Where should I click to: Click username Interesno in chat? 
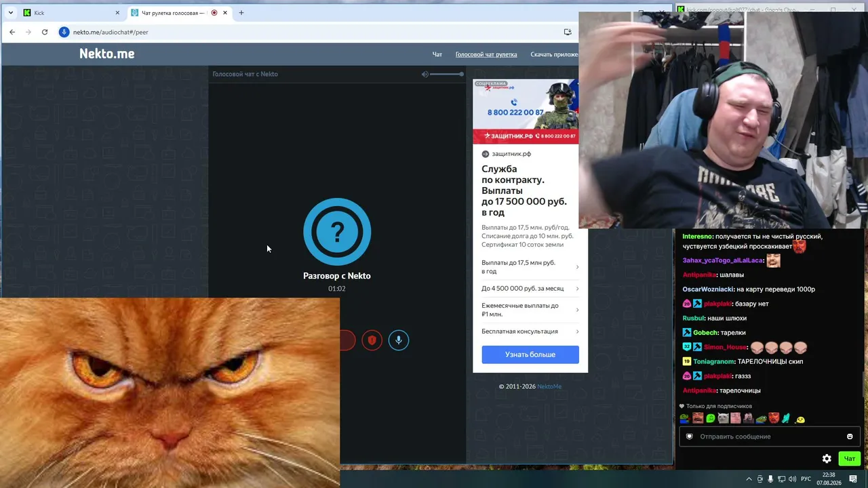(698, 237)
